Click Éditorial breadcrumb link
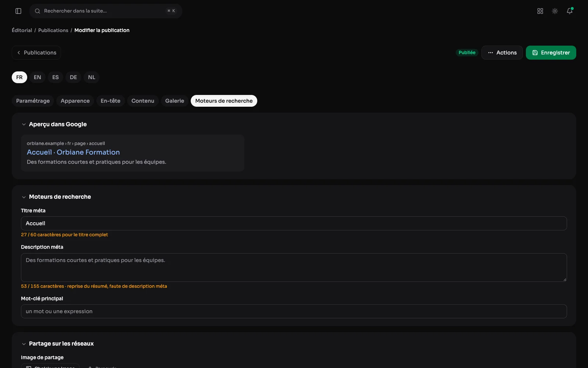The height and width of the screenshot is (368, 588). pyautogui.click(x=22, y=30)
